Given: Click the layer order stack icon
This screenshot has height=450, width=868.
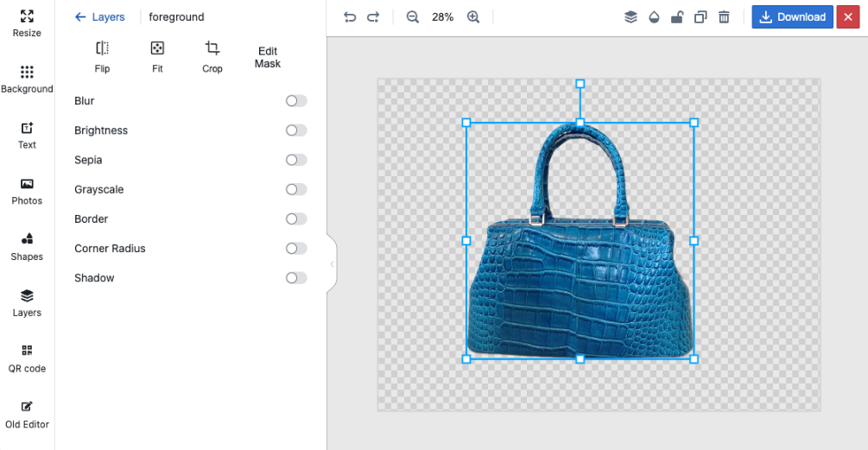Looking at the screenshot, I should tap(630, 17).
